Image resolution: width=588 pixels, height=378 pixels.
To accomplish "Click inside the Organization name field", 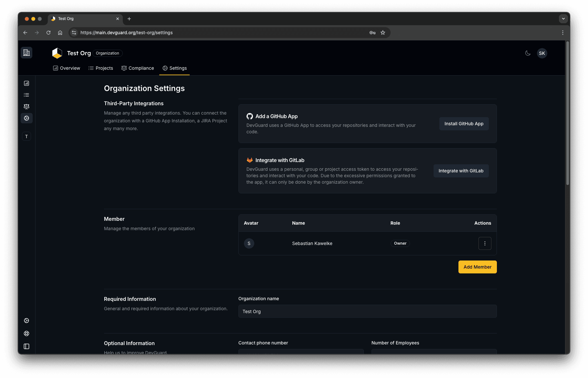I will 367,311.
